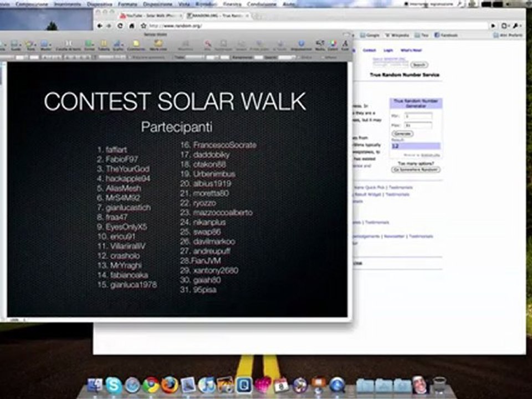Open Keynote from the Dock
532x399 pixels.
pos(318,385)
